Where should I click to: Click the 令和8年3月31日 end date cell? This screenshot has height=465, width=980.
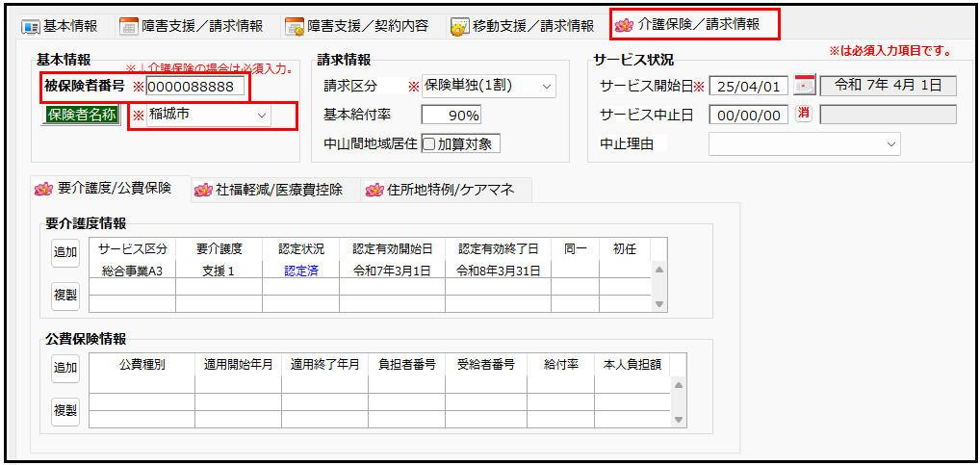[x=498, y=270]
